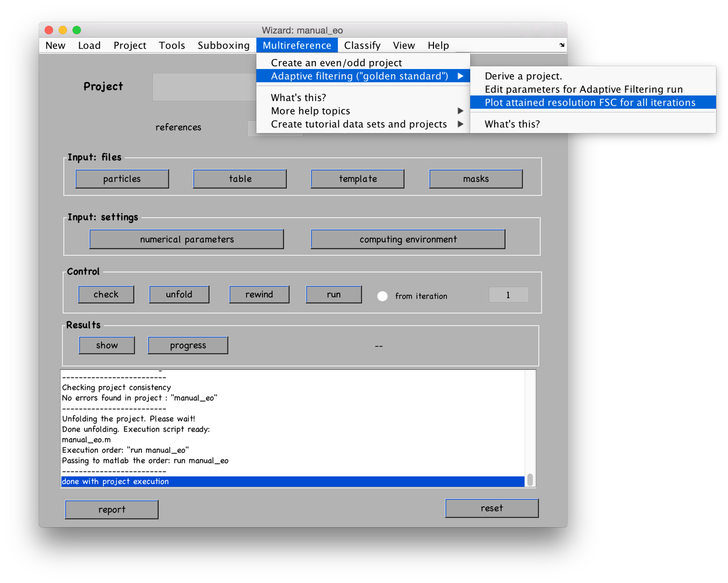Open the Subboxing menu
The image size is (728, 583).
pos(223,46)
